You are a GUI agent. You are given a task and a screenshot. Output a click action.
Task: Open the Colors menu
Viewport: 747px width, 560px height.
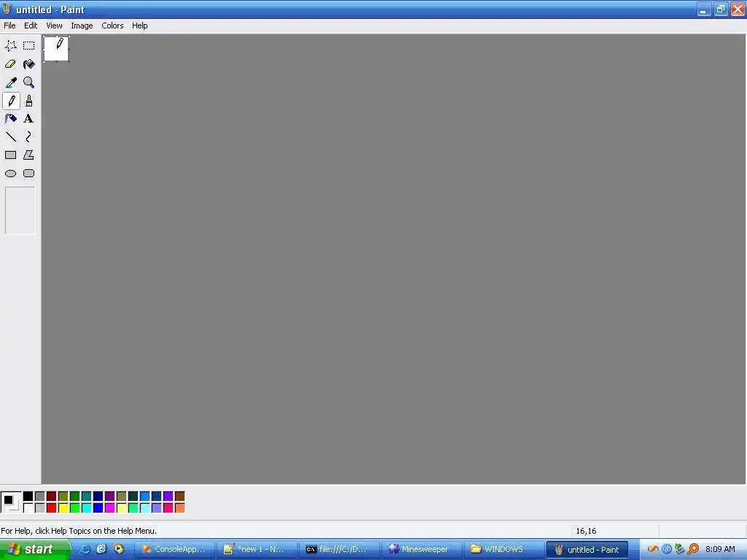(x=112, y=26)
